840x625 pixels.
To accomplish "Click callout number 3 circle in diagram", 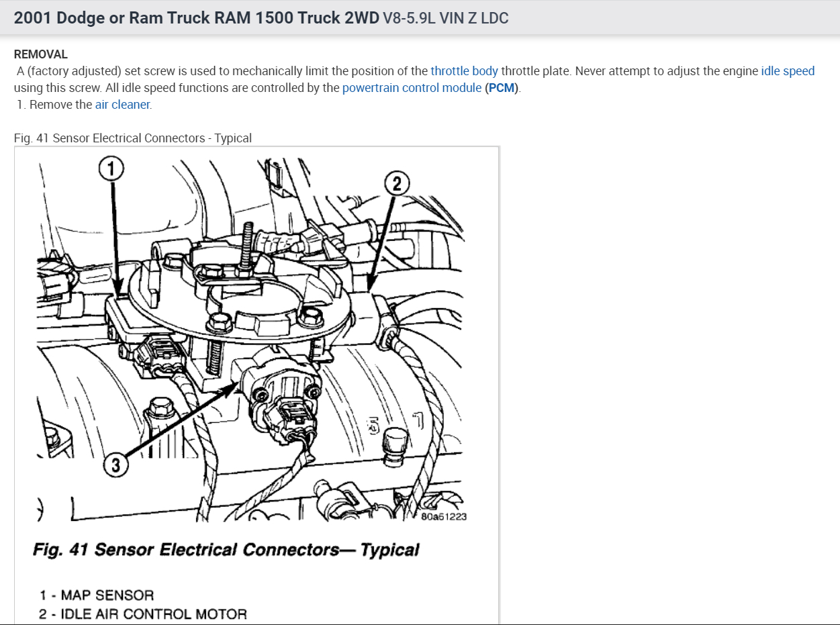I will (115, 464).
